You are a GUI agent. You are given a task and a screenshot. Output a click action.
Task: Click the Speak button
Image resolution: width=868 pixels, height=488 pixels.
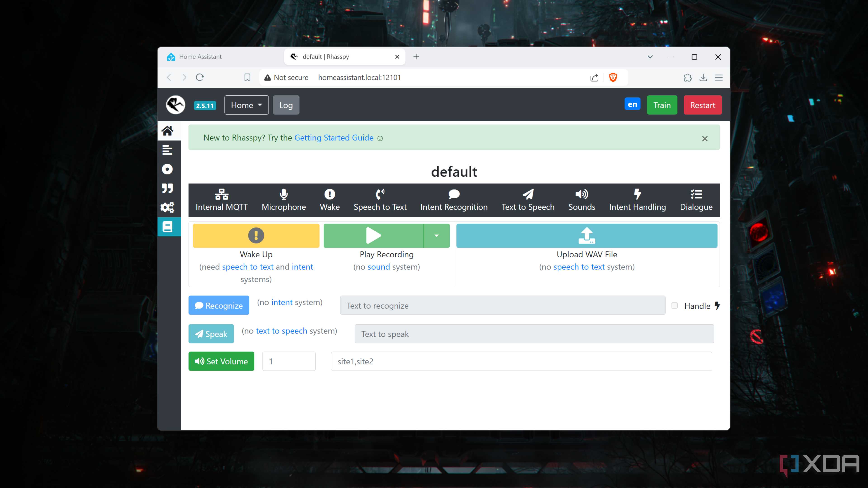tap(211, 334)
